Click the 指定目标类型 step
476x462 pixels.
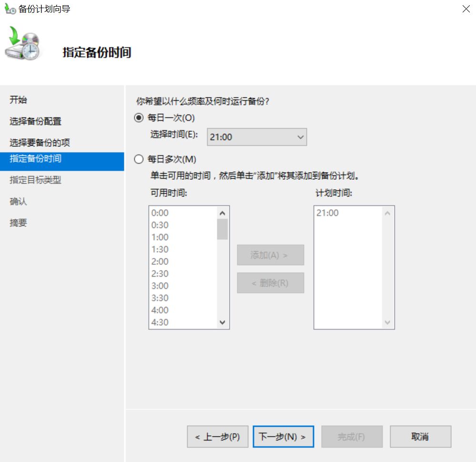pyautogui.click(x=36, y=180)
